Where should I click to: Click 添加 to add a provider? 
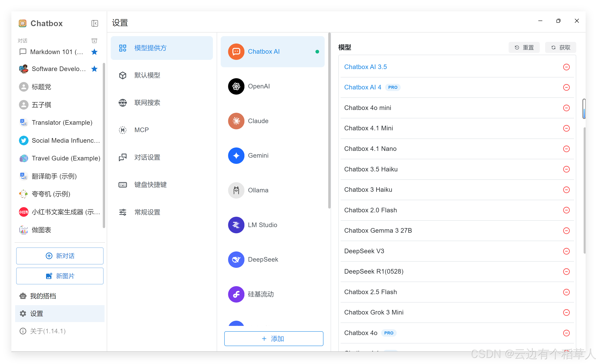pyautogui.click(x=274, y=338)
